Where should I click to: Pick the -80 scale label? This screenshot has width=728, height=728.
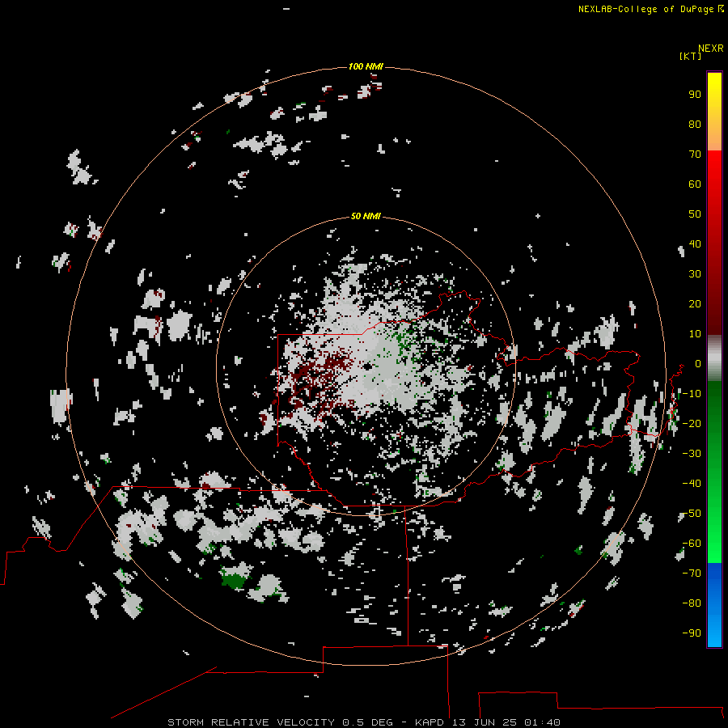[x=692, y=603]
